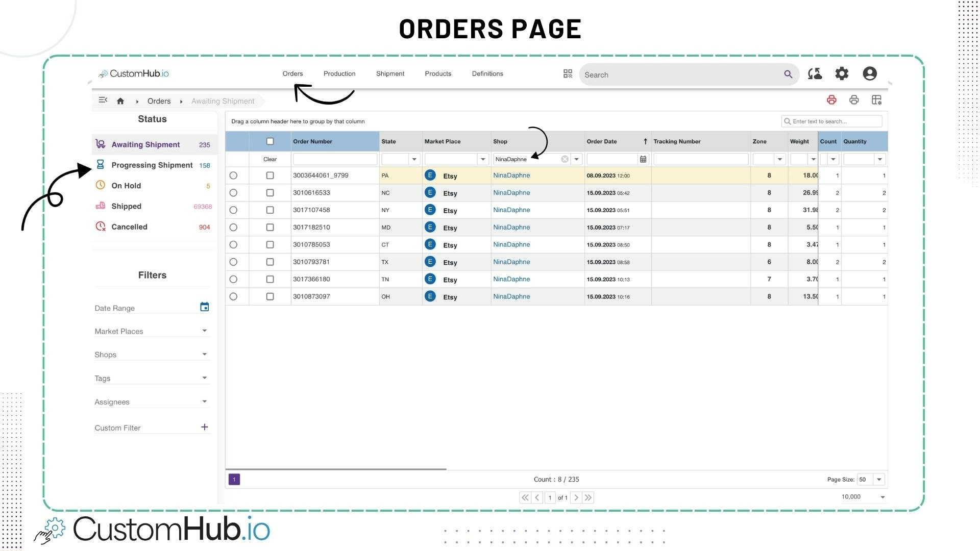The width and height of the screenshot is (980, 551).
Task: Add a Custom Filter with plus icon
Action: (x=204, y=427)
